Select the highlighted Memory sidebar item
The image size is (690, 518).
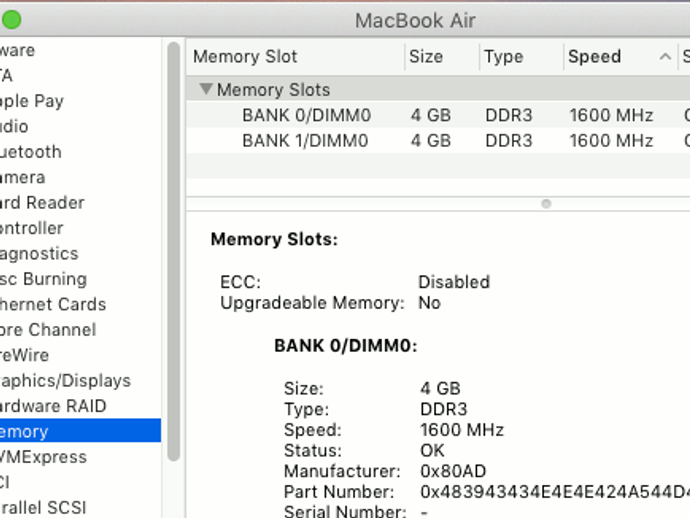coord(80,431)
